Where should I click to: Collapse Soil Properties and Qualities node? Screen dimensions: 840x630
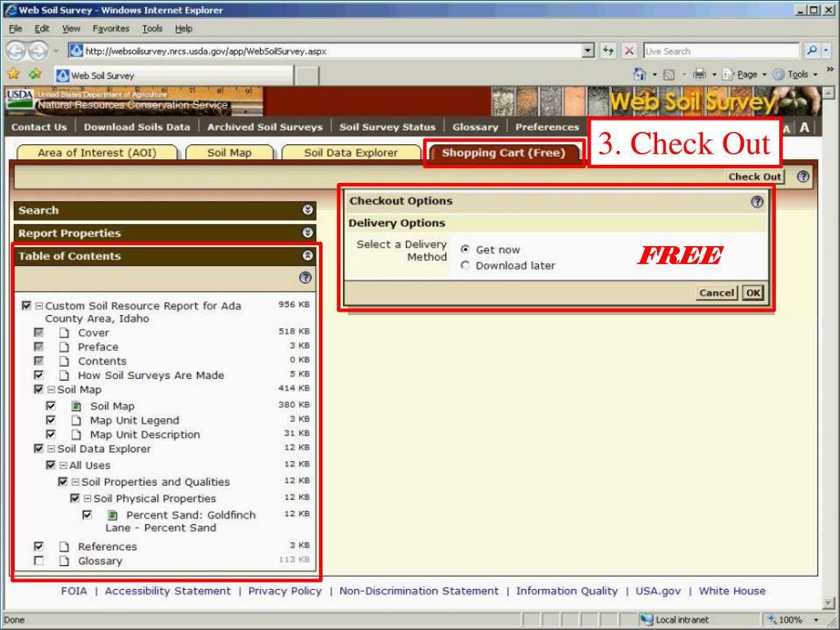coord(75,482)
